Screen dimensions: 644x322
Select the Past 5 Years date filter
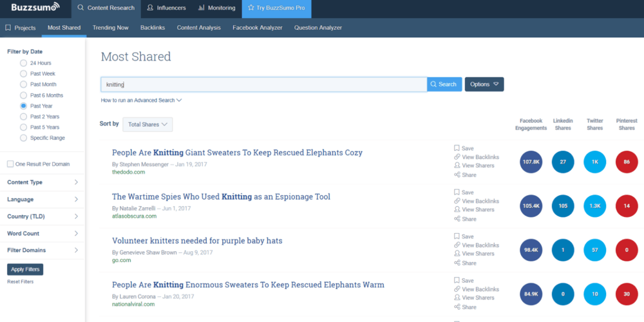23,128
